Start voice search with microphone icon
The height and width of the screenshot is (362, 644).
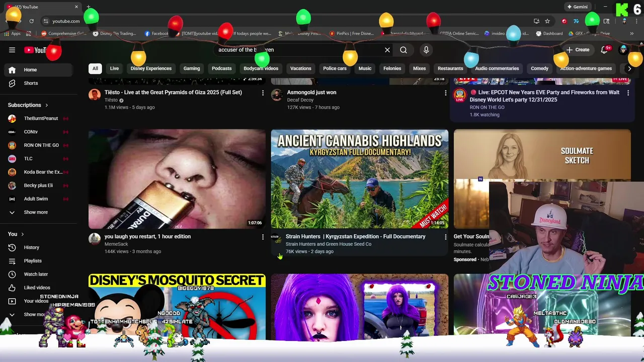coord(426,50)
